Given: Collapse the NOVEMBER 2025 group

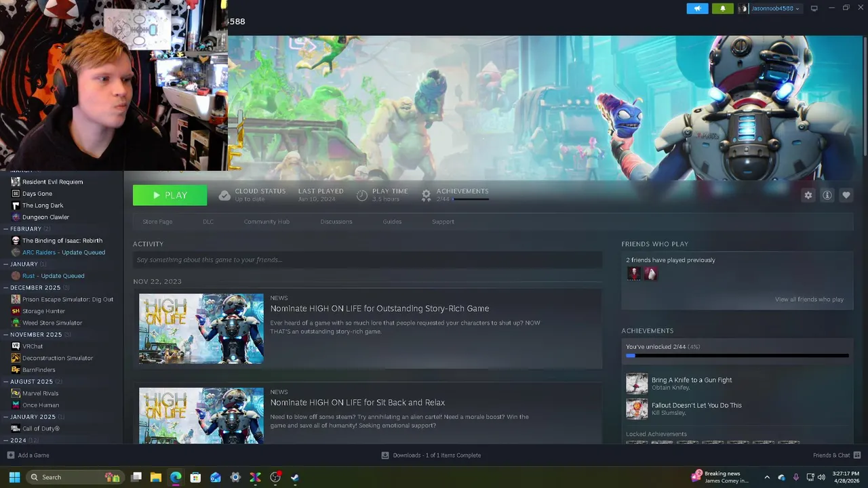Looking at the screenshot, I should point(6,334).
